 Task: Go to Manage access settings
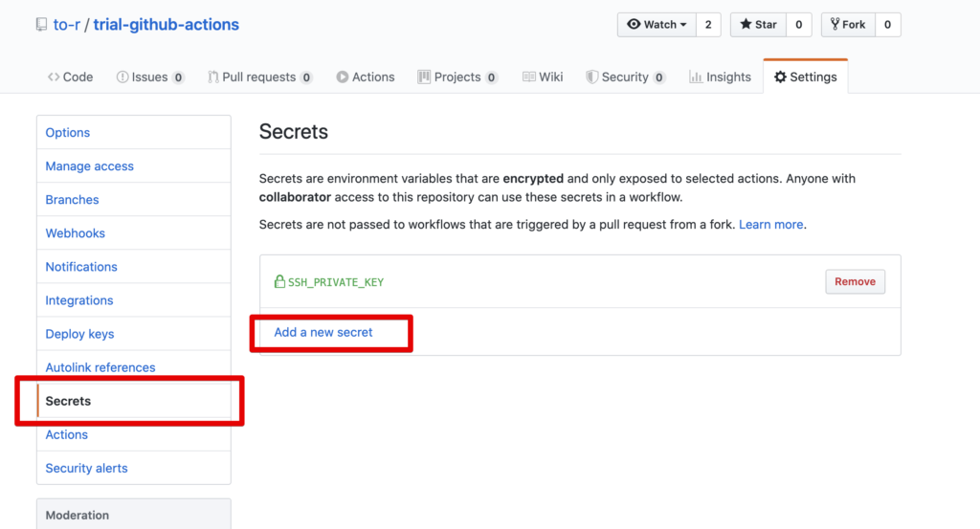click(134, 166)
